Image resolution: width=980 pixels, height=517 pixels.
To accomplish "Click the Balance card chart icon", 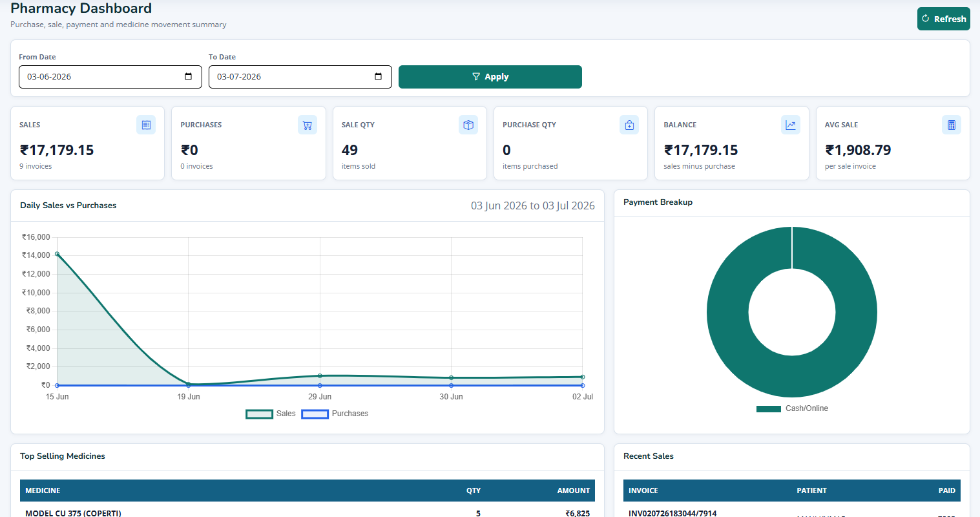I will click(x=791, y=125).
